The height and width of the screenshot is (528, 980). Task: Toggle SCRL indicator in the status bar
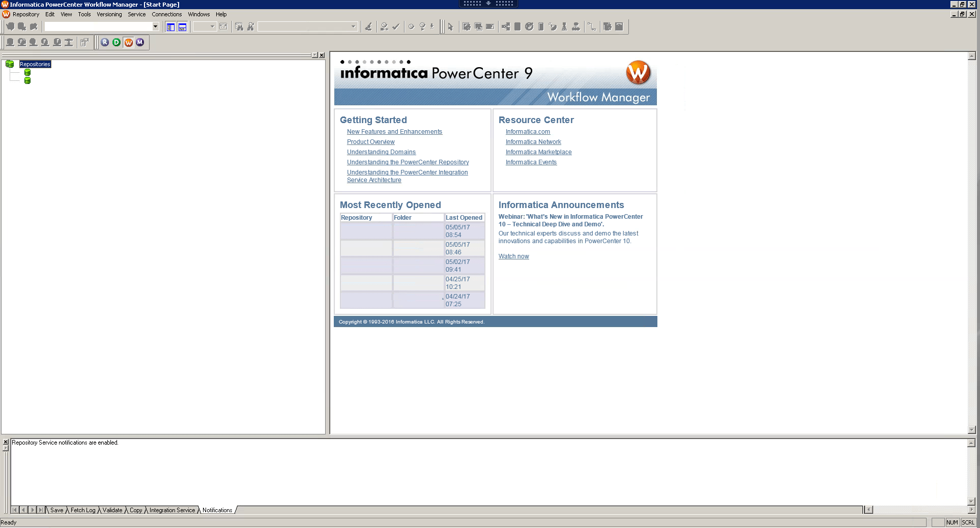click(x=968, y=522)
